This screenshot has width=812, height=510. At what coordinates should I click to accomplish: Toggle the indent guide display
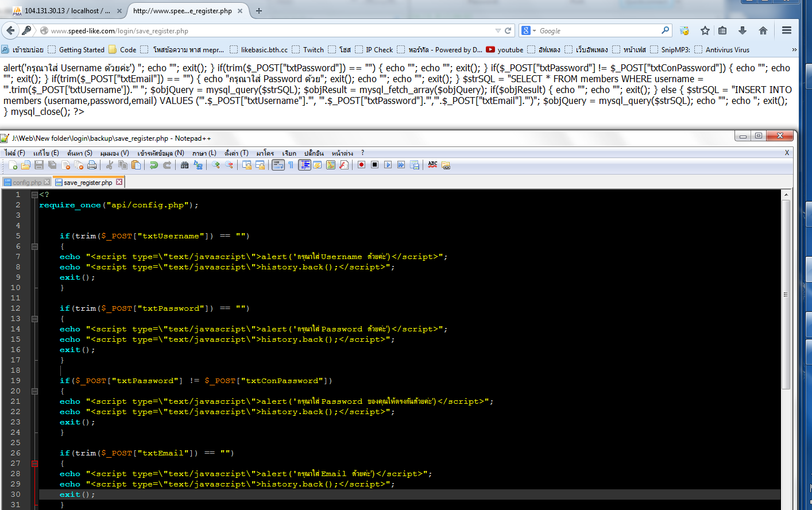tap(304, 165)
